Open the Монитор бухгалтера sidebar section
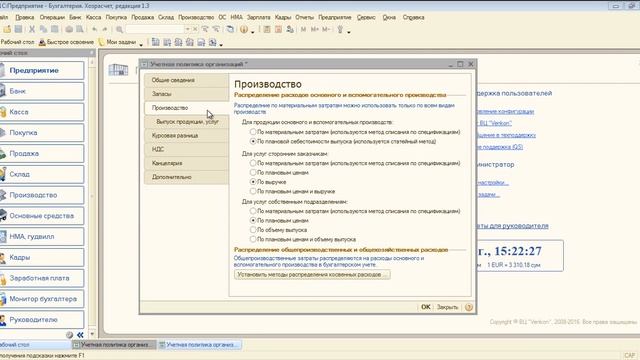The width and height of the screenshot is (640, 360). pyautogui.click(x=42, y=299)
